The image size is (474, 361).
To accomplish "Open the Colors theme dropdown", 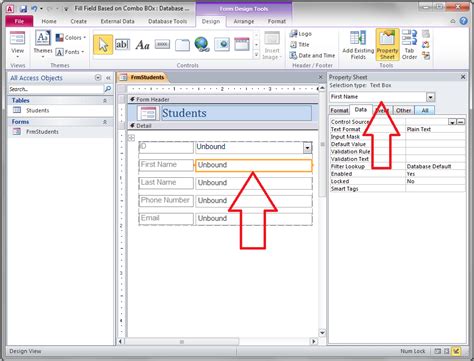I will (x=71, y=38).
